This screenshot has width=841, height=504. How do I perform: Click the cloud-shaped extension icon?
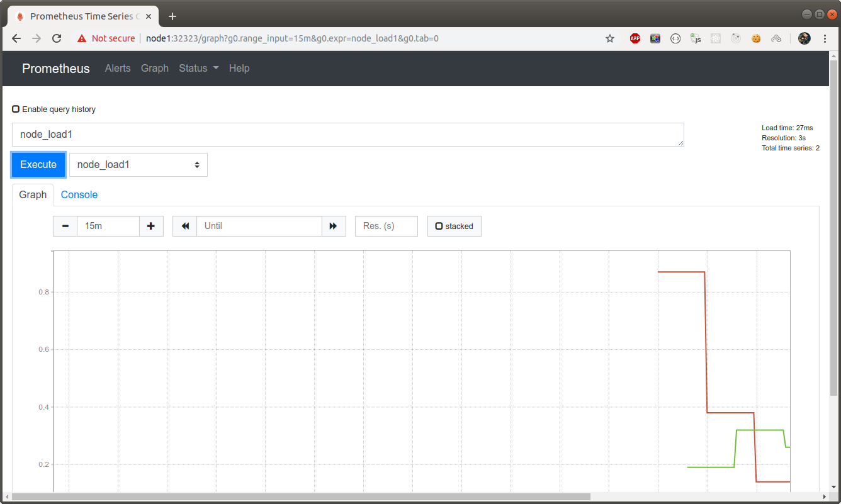(776, 38)
